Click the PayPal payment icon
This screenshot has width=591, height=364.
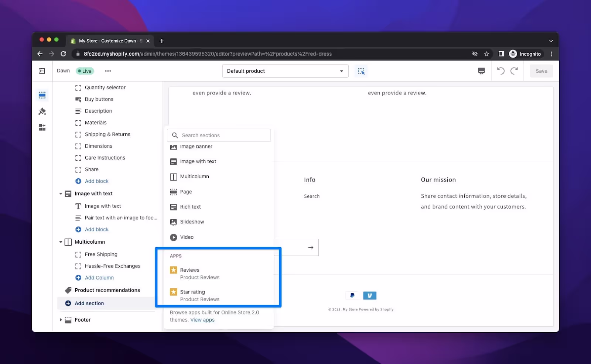click(x=352, y=295)
